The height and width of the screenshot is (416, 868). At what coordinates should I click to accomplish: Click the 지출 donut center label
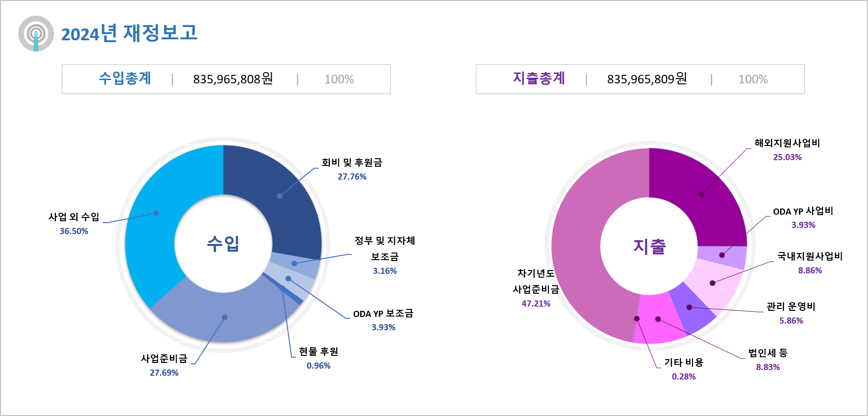click(649, 246)
